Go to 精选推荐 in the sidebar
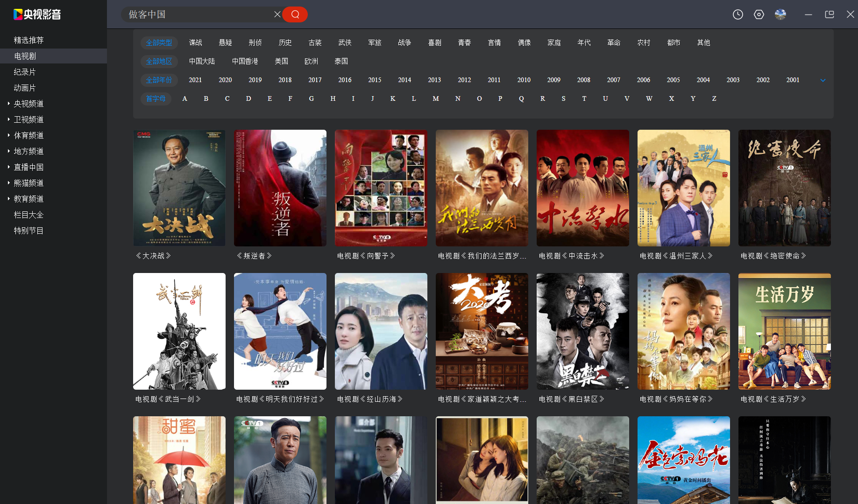The image size is (858, 504). click(x=28, y=40)
